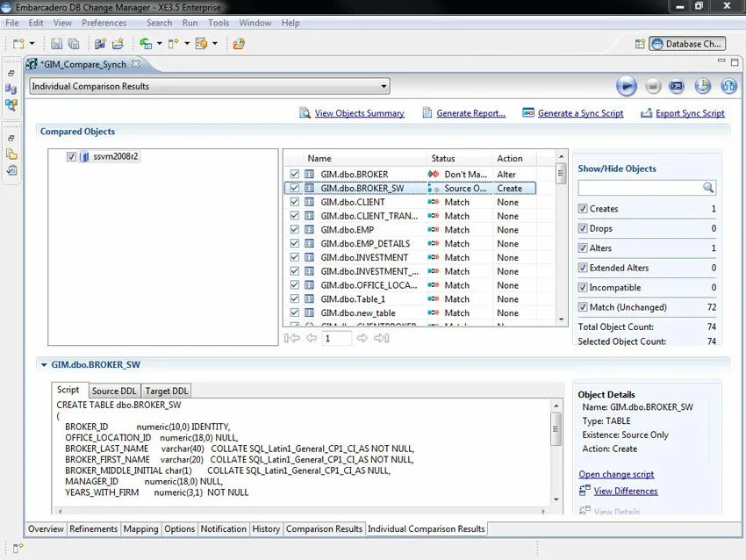Image resolution: width=746 pixels, height=560 pixels.
Task: Open the Tools menu
Action: (x=219, y=23)
